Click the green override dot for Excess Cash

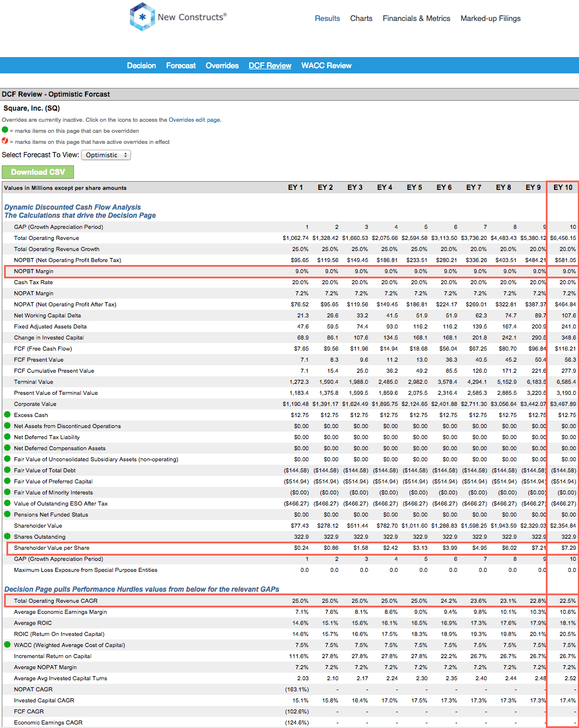(8, 415)
